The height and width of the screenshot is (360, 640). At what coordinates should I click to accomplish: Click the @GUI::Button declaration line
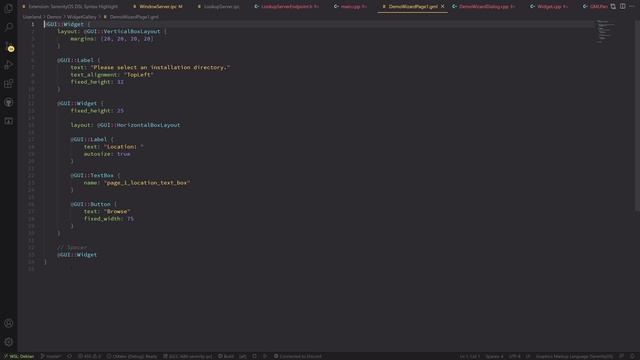pyautogui.click(x=93, y=204)
